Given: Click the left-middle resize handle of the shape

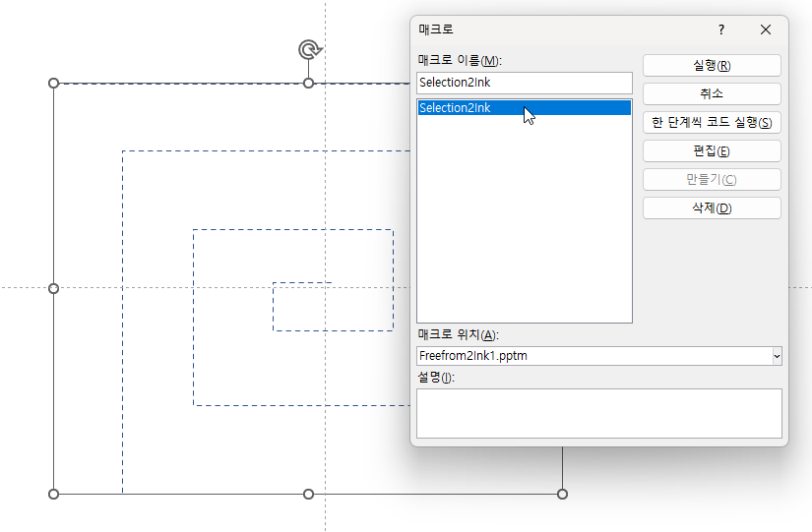Looking at the screenshot, I should click(53, 289).
